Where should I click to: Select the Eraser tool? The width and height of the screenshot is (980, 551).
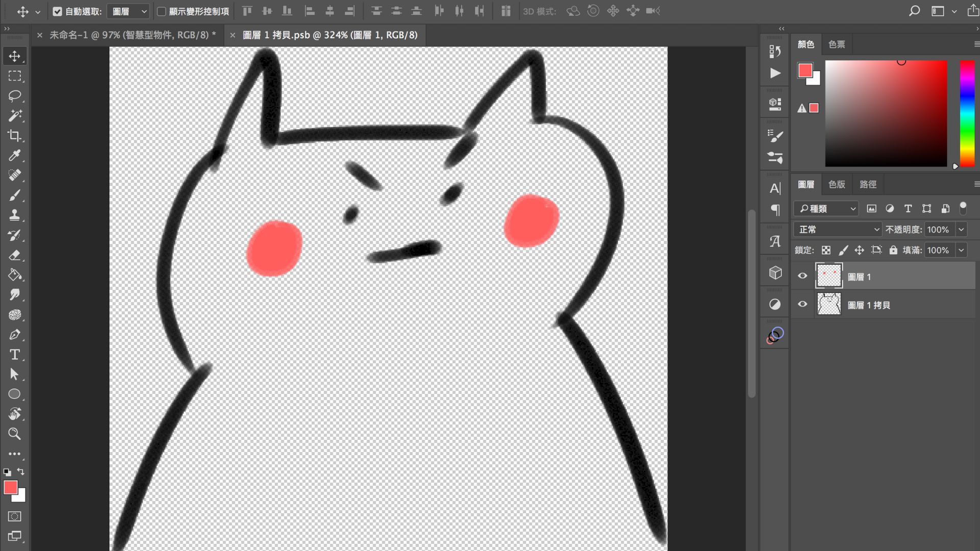[14, 255]
